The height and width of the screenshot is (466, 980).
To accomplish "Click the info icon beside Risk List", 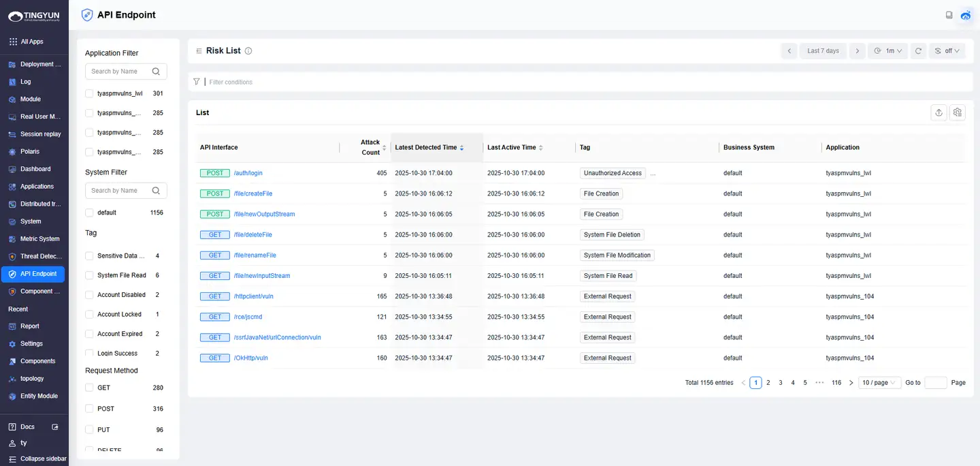I will (x=248, y=51).
